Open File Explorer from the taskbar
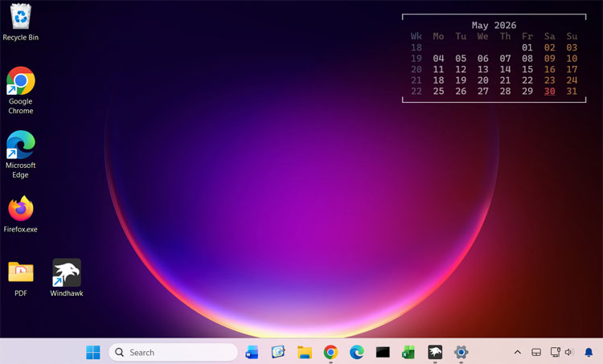 click(x=305, y=353)
